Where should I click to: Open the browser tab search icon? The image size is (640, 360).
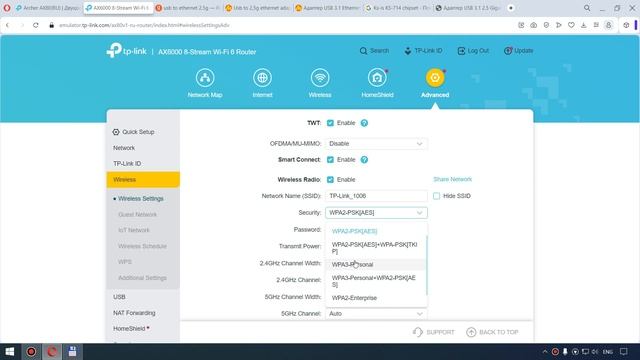pyautogui.click(x=587, y=8)
